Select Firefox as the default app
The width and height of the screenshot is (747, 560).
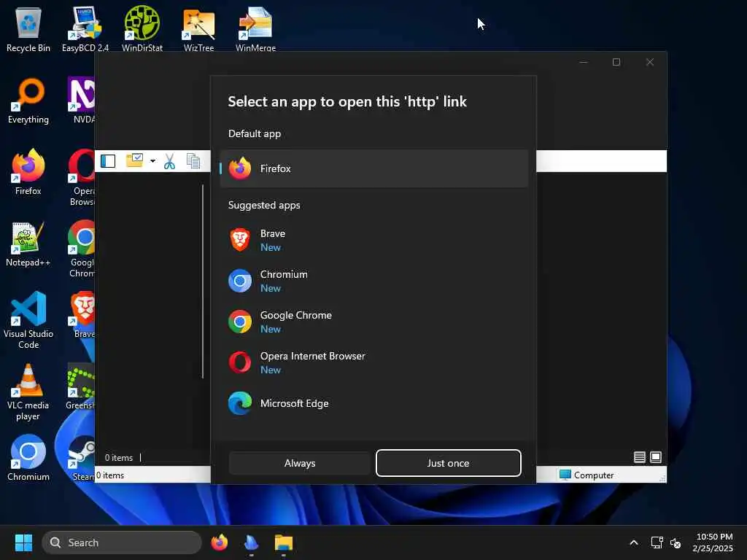point(374,168)
